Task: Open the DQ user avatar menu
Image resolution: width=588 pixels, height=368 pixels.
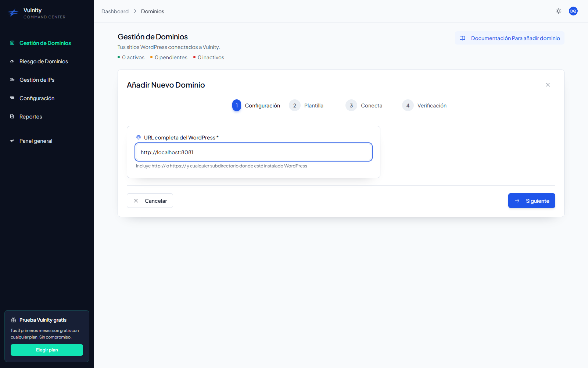Action: click(573, 11)
